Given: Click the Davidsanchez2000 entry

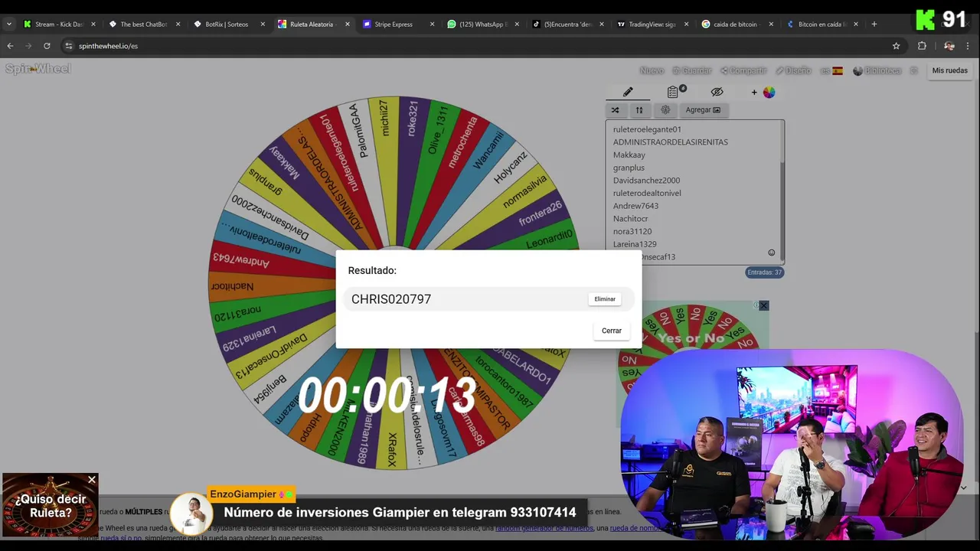Looking at the screenshot, I should click(646, 181).
